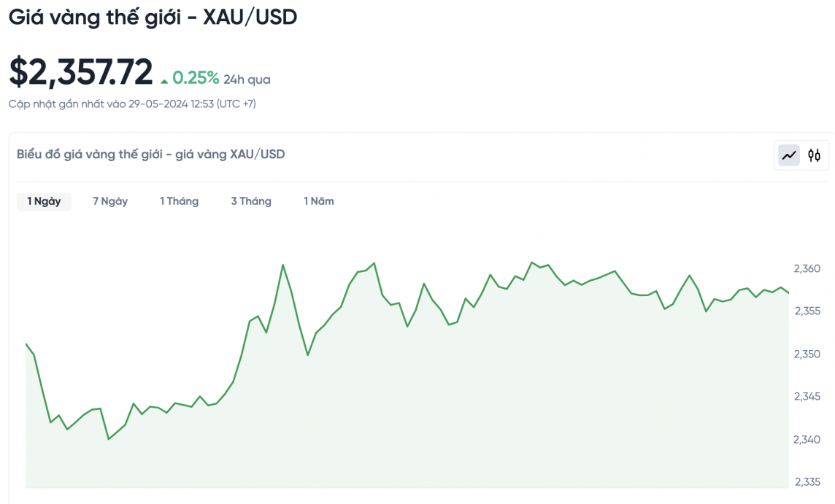Click the Biểu đồ giá vàng chart title
The width and height of the screenshot is (835, 504).
point(150,154)
